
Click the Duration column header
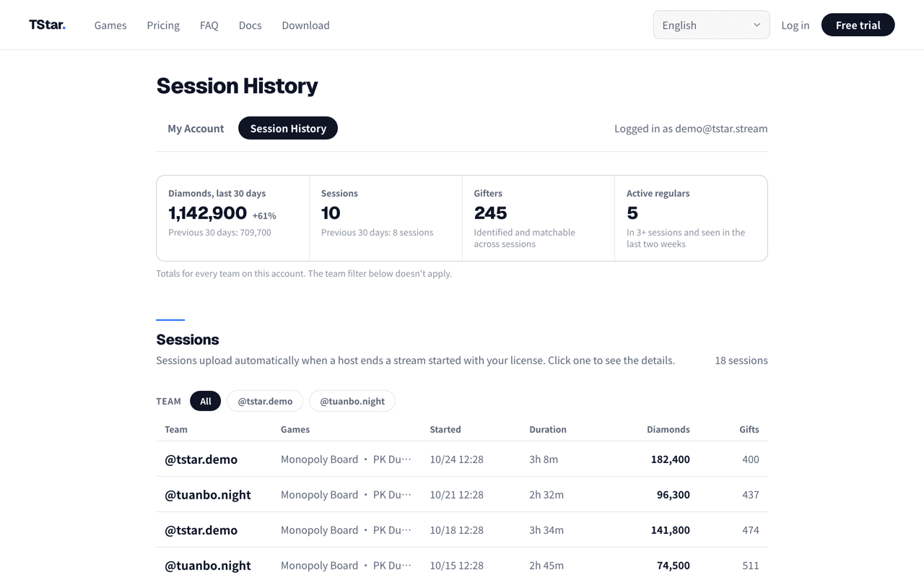tap(548, 429)
